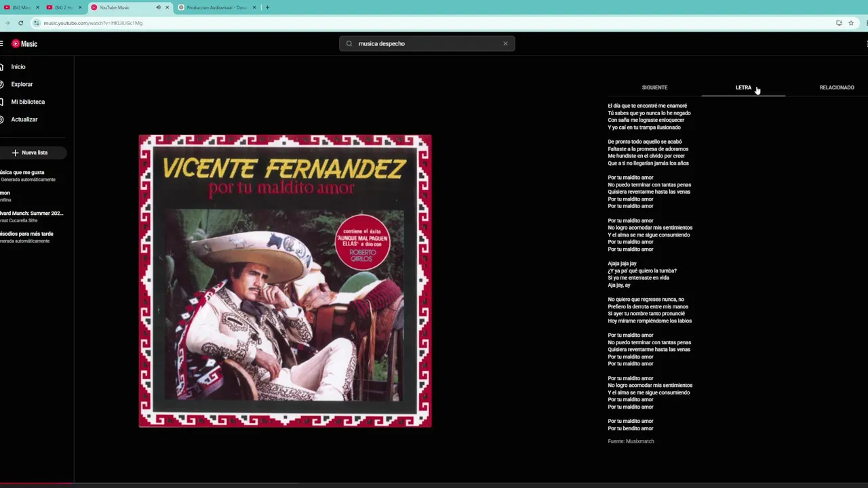
Task: Select Actualizar in the sidebar
Action: (x=24, y=119)
